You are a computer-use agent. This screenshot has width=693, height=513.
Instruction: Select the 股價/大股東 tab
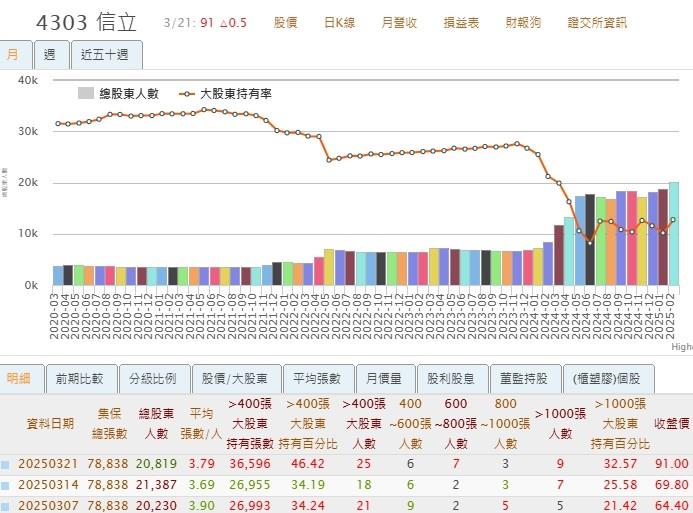tap(236, 379)
